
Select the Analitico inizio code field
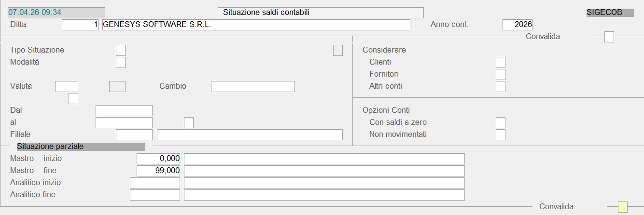coord(155,183)
